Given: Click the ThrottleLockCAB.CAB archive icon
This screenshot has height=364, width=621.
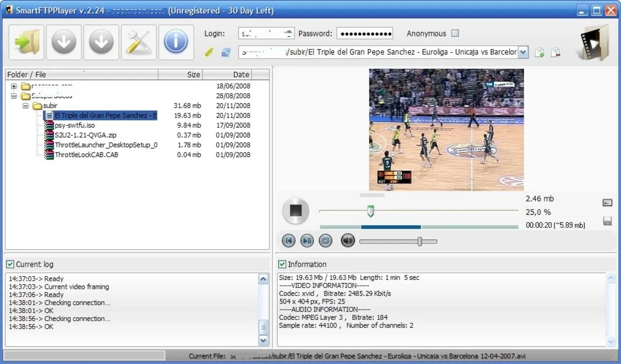Looking at the screenshot, I should tap(49, 155).
